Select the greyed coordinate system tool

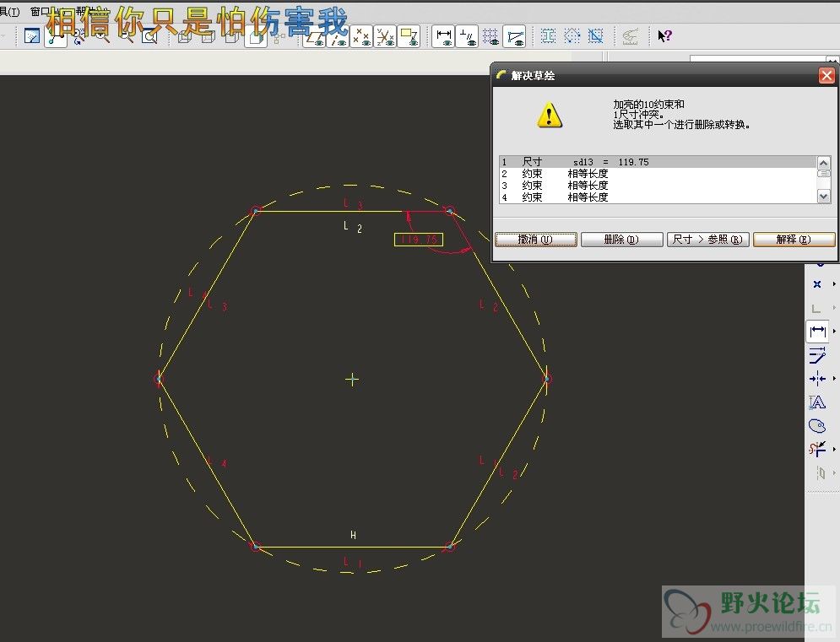click(x=817, y=308)
